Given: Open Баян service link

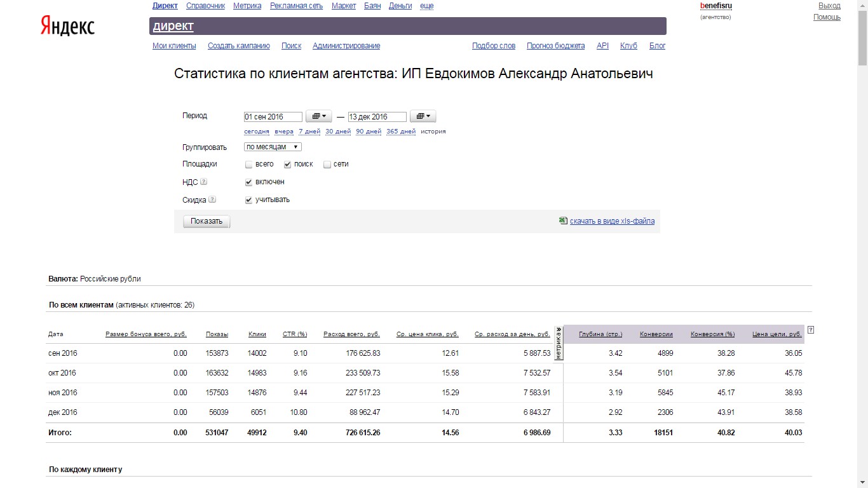Looking at the screenshot, I should [372, 6].
